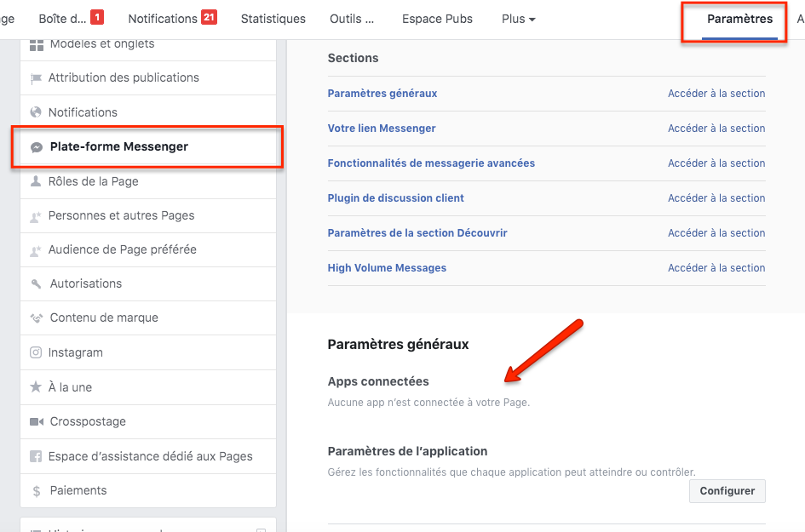Click the globe icon next to Notifications
The width and height of the screenshot is (805, 532).
click(36, 112)
